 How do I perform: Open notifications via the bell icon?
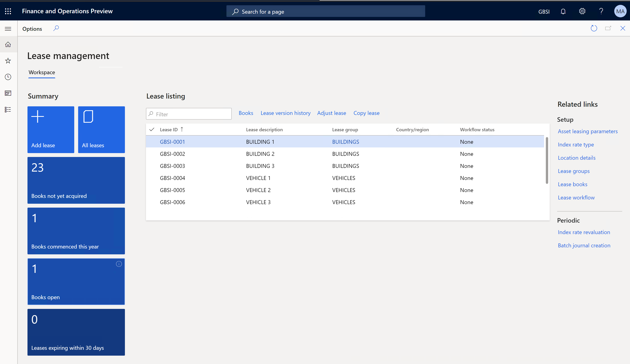coord(563,11)
